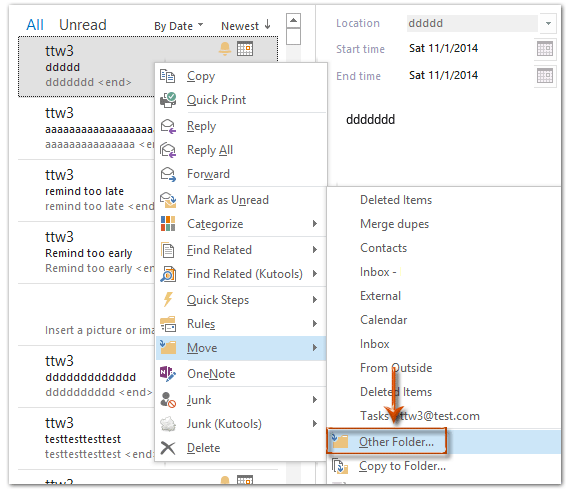
Task: Switch to the All filter
Action: tap(35, 25)
